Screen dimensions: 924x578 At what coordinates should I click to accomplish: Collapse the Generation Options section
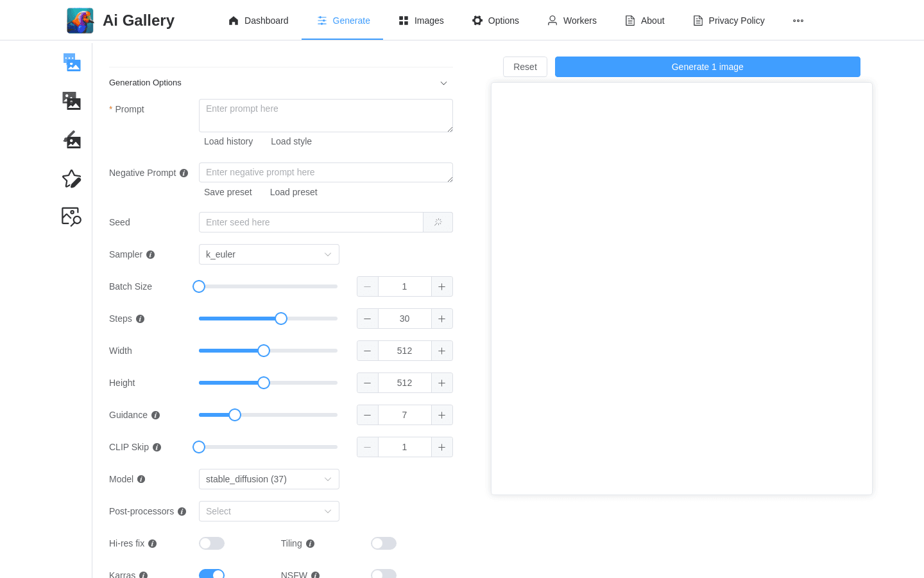[x=443, y=83]
